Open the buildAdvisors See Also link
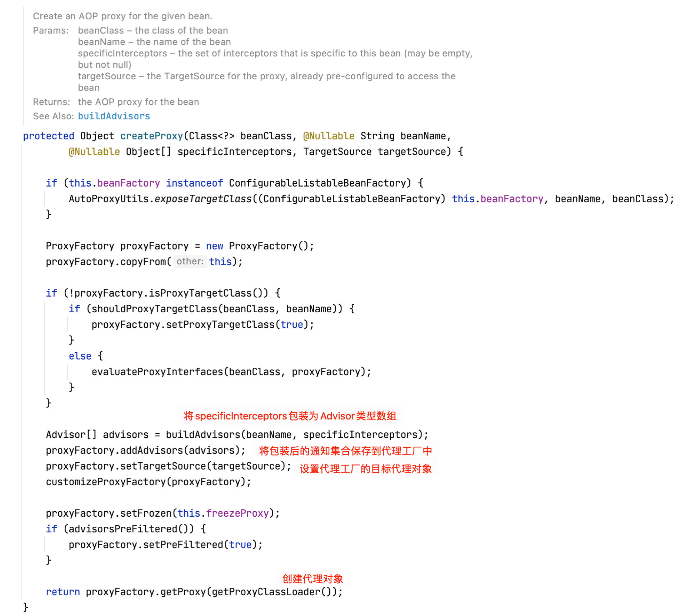The width and height of the screenshot is (680, 616). click(114, 116)
